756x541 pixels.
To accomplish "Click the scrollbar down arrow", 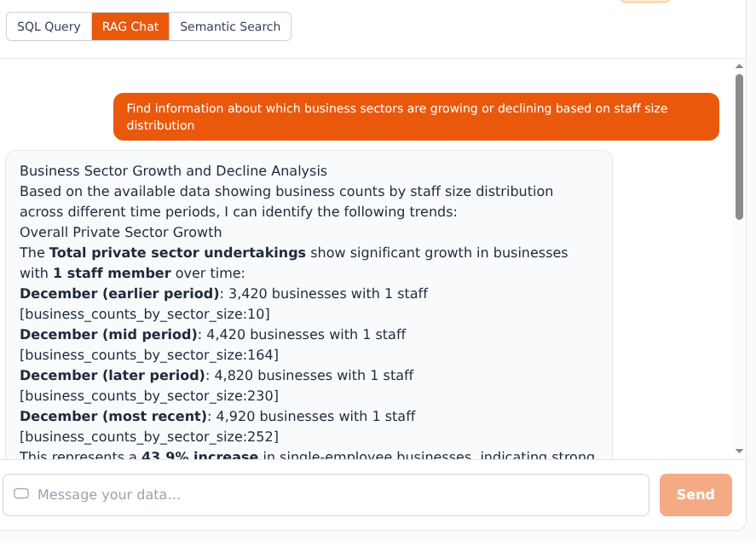I will click(x=739, y=451).
